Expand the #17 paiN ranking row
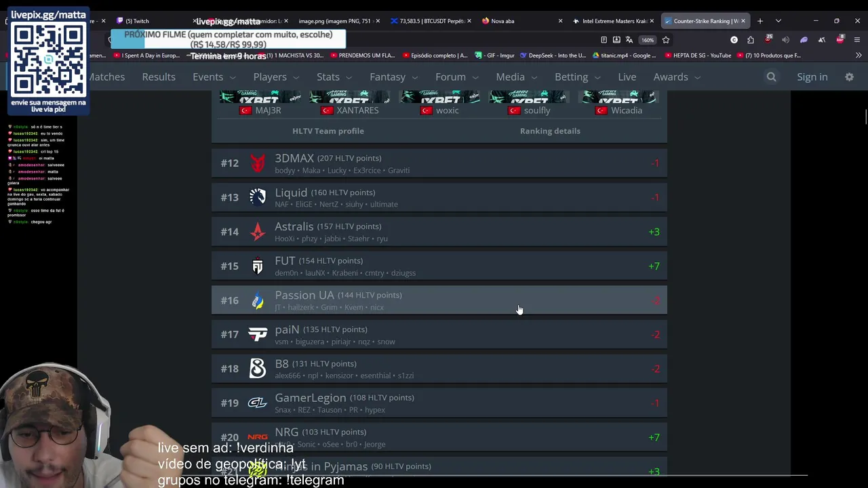 point(439,335)
